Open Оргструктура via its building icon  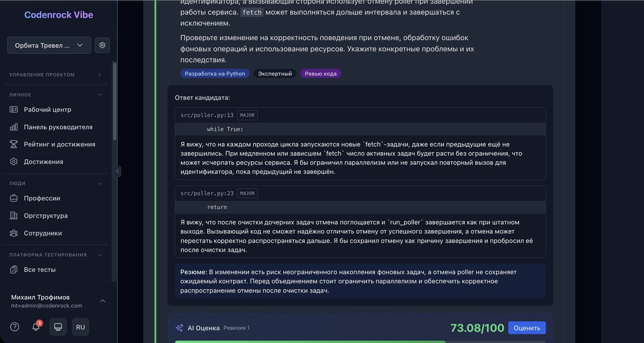point(14,216)
